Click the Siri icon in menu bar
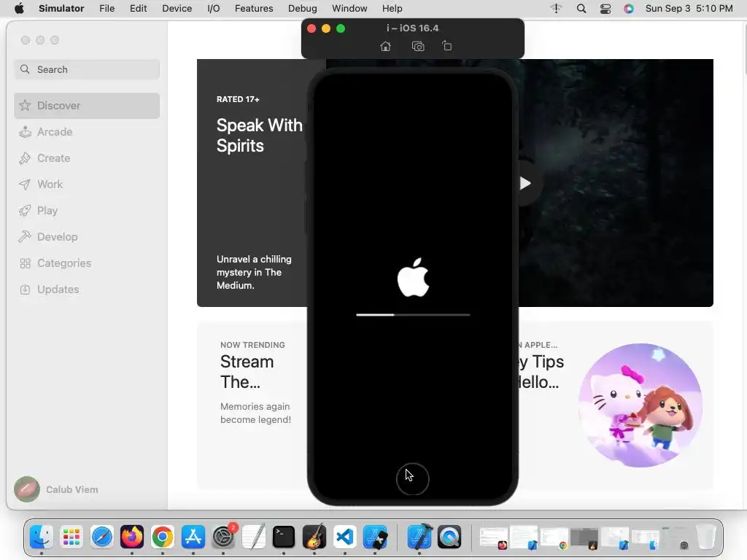 (629, 9)
